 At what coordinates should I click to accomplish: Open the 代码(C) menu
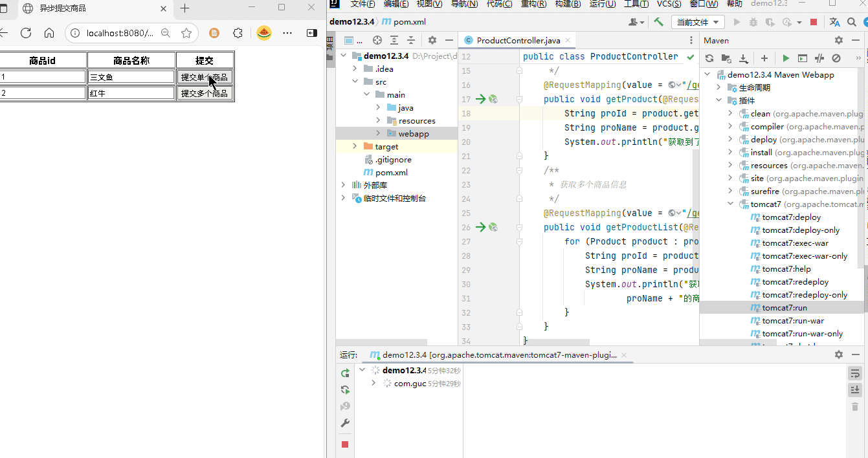tap(499, 4)
